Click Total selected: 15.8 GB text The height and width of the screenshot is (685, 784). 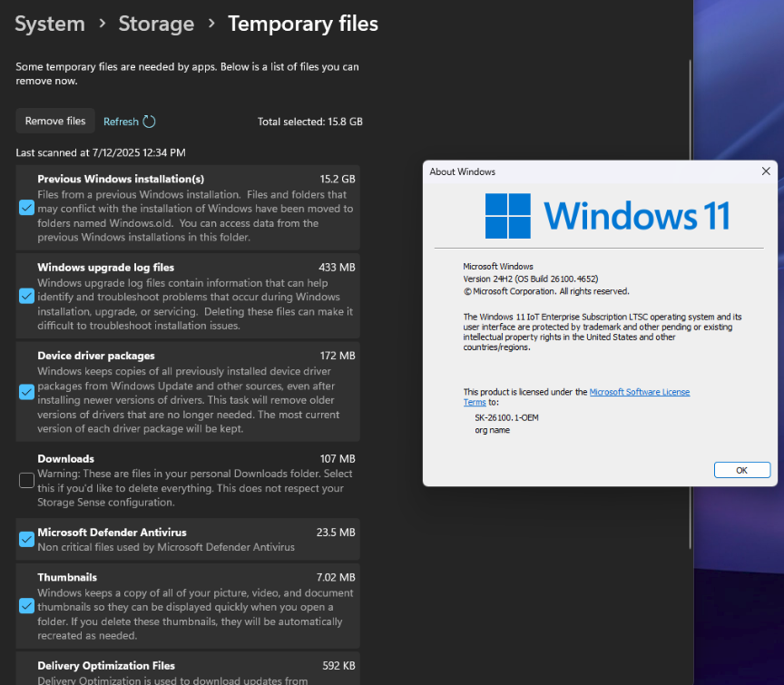(310, 122)
